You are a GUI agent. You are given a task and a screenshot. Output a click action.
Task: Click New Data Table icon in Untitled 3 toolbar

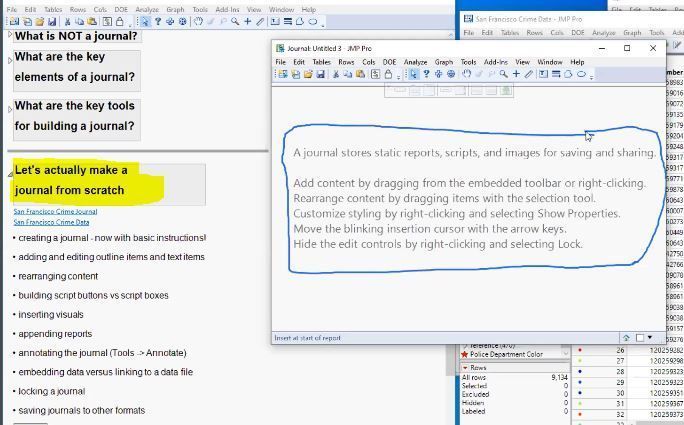click(x=283, y=74)
